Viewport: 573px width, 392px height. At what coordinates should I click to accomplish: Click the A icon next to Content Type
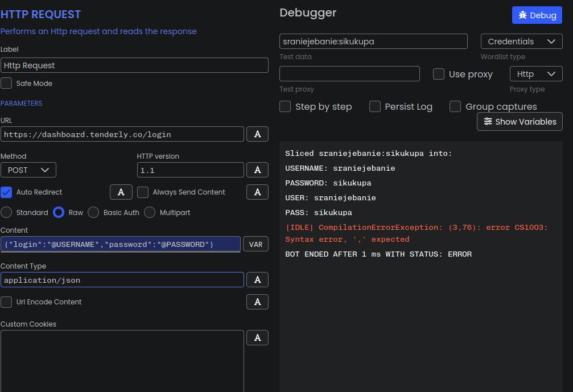[257, 280]
